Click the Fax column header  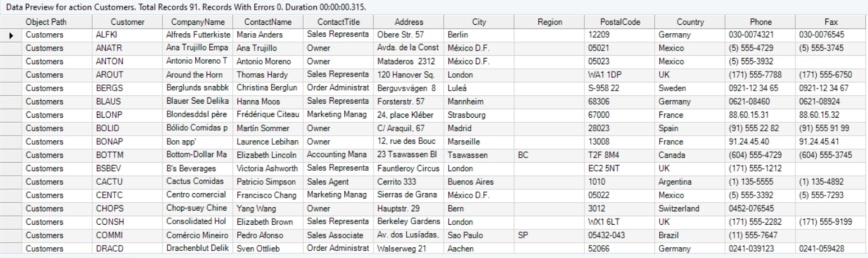tap(831, 22)
